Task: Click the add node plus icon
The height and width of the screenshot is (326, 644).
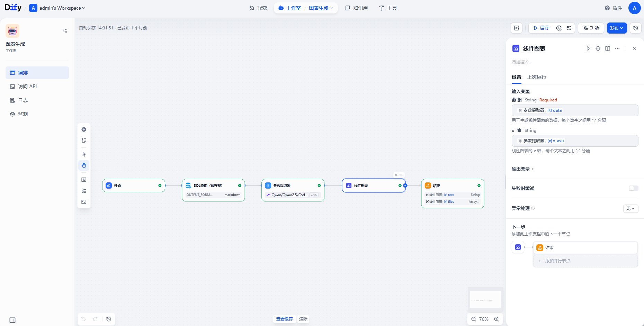Action: (84, 129)
